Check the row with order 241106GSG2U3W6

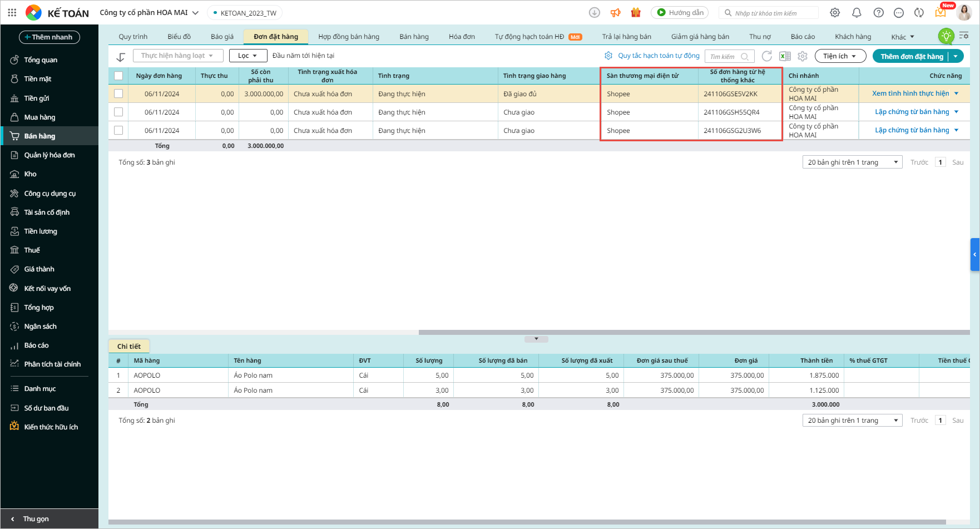(118, 130)
